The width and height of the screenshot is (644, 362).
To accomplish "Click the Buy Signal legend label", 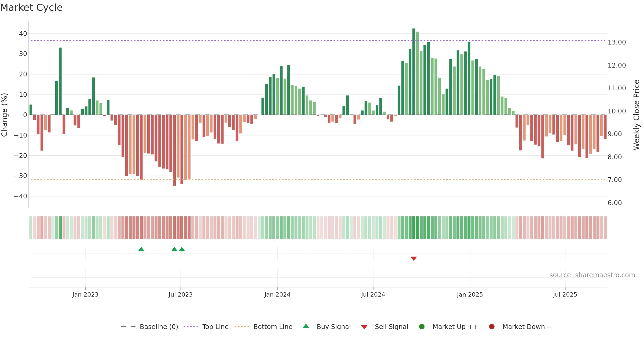I will point(334,327).
